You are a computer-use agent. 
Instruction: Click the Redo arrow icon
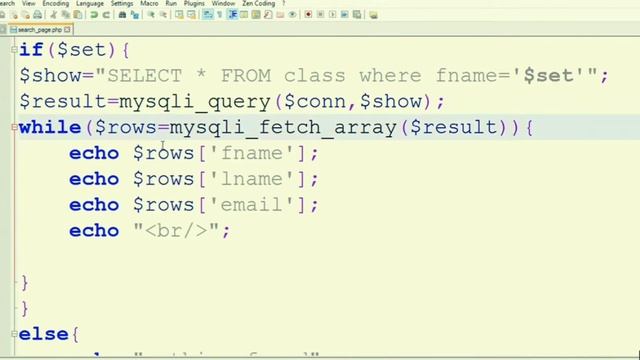[x=106, y=15]
